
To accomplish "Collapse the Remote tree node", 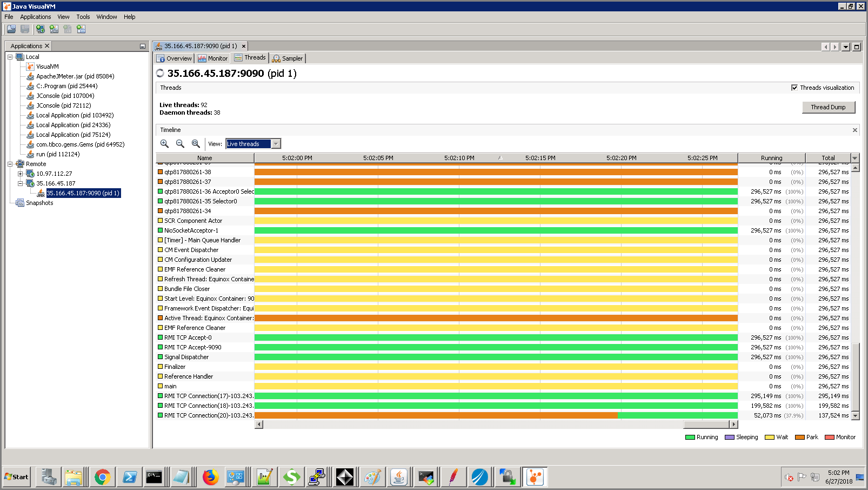I will coord(10,164).
